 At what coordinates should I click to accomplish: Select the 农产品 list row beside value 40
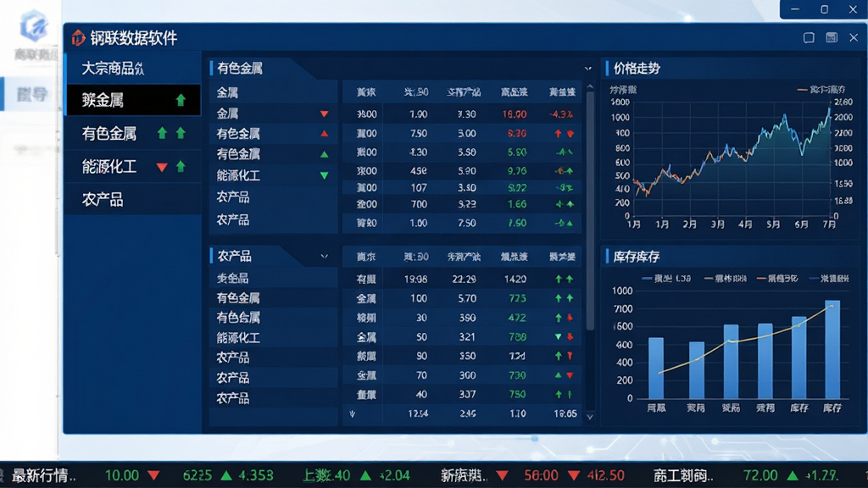point(274,398)
